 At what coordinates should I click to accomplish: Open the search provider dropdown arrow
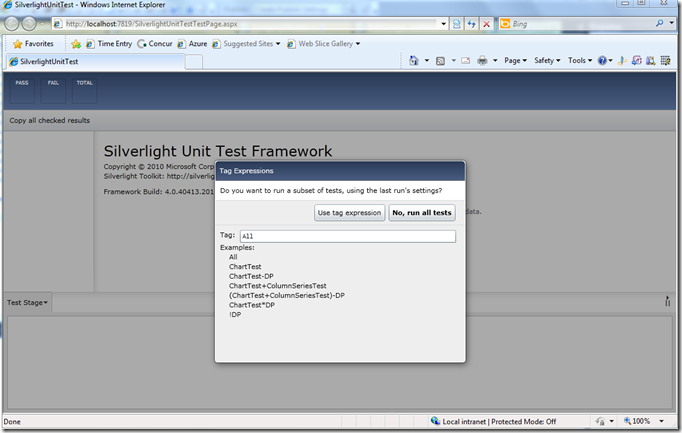coord(672,23)
